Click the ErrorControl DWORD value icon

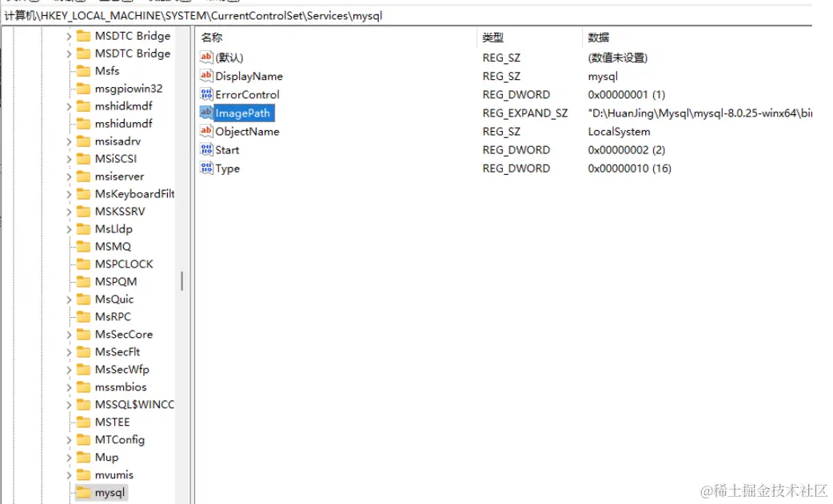coord(206,94)
